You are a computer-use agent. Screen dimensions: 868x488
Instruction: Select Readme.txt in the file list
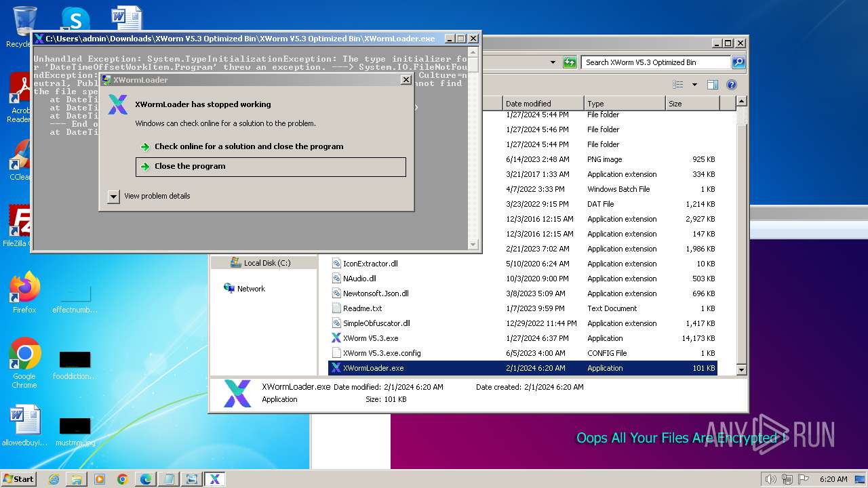(363, 308)
